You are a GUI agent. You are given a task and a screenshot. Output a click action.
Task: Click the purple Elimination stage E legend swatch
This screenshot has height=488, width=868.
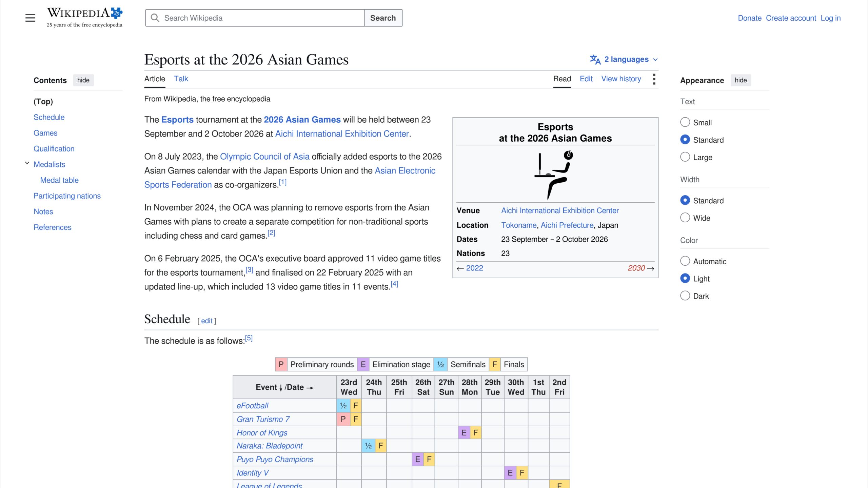click(x=363, y=365)
